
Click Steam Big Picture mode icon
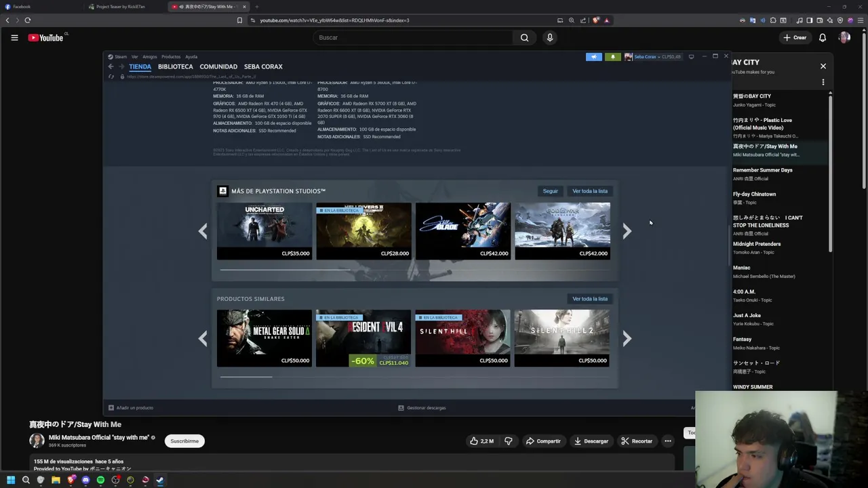coord(691,57)
